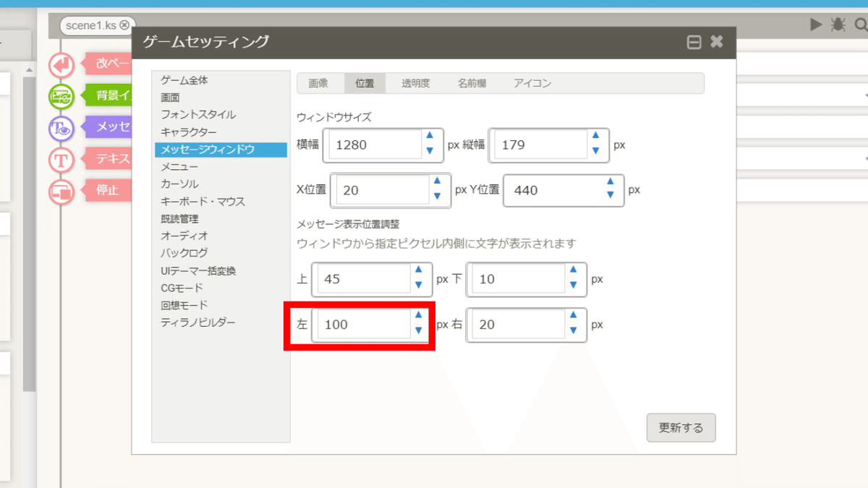The height and width of the screenshot is (488, 868).
Task: Select バックログ in settings list
Action: click(x=184, y=254)
